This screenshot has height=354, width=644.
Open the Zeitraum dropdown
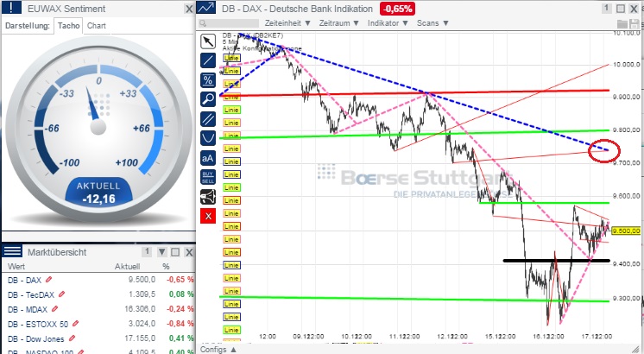click(x=339, y=23)
